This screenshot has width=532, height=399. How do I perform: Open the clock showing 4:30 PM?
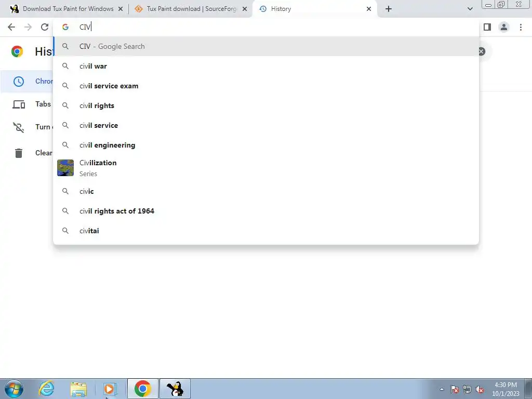[506, 389]
